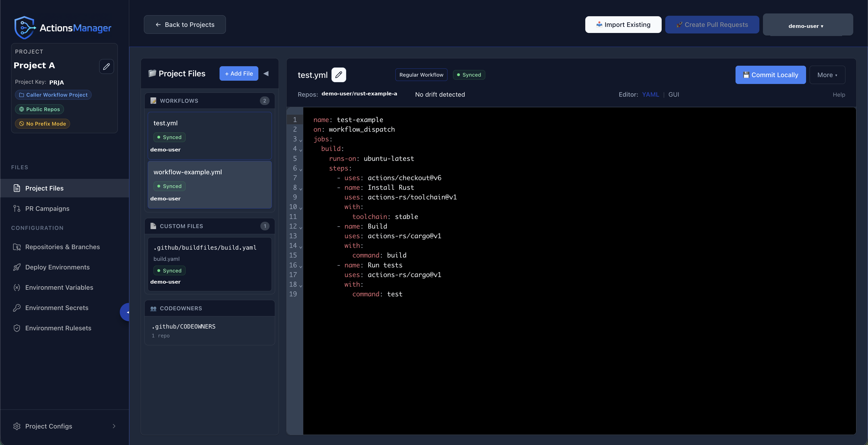The height and width of the screenshot is (445, 868).
Task: Click the back arrow icon in Back to Projects
Action: [x=158, y=25]
